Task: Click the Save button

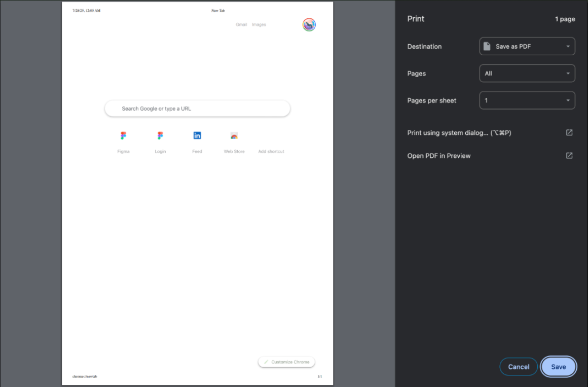Action: tap(558, 367)
